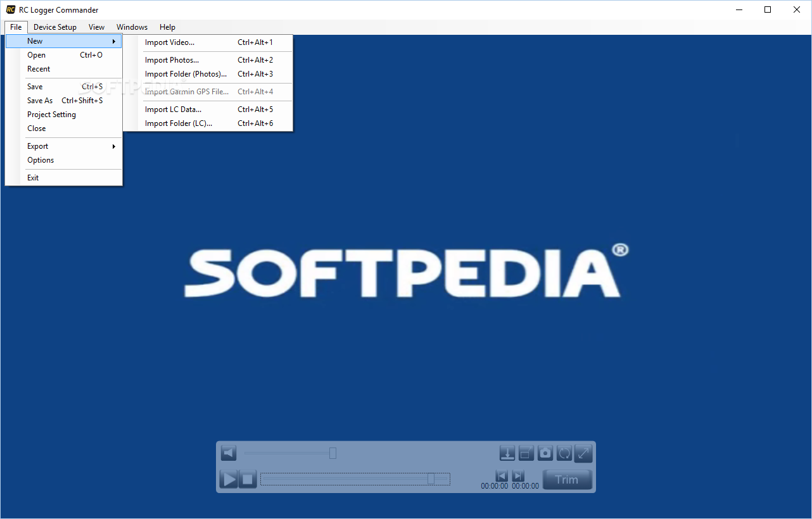Set trim start with the left marker icon
This screenshot has height=519, width=812.
[502, 476]
